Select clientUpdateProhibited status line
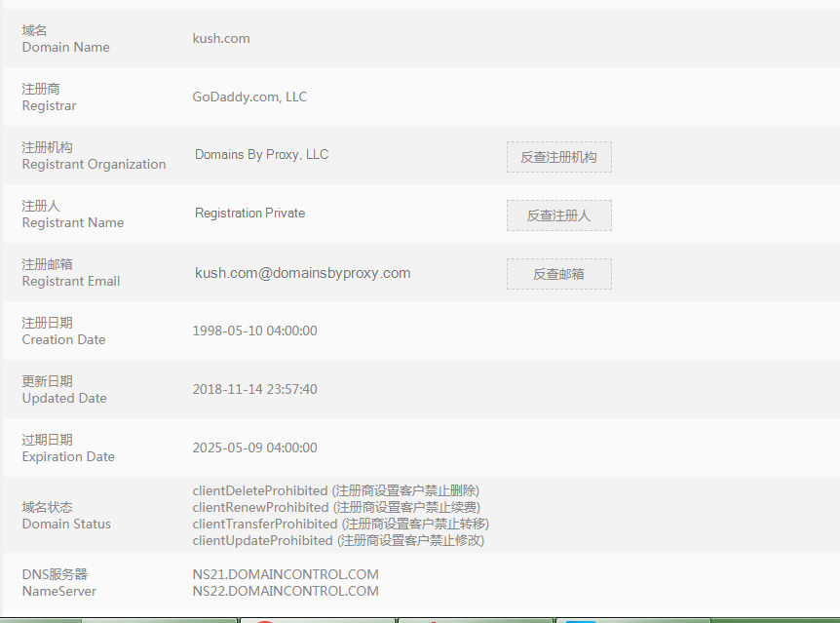This screenshot has width=840, height=623. click(x=338, y=540)
